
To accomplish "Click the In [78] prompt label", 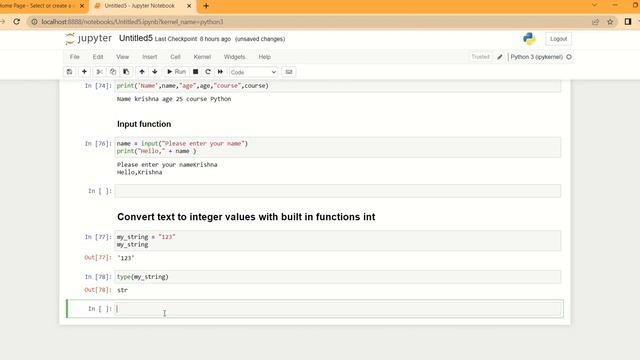I will coord(98,277).
